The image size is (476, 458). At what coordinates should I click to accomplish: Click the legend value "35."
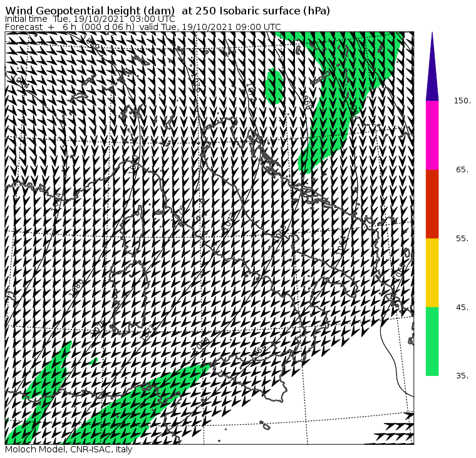point(462,376)
